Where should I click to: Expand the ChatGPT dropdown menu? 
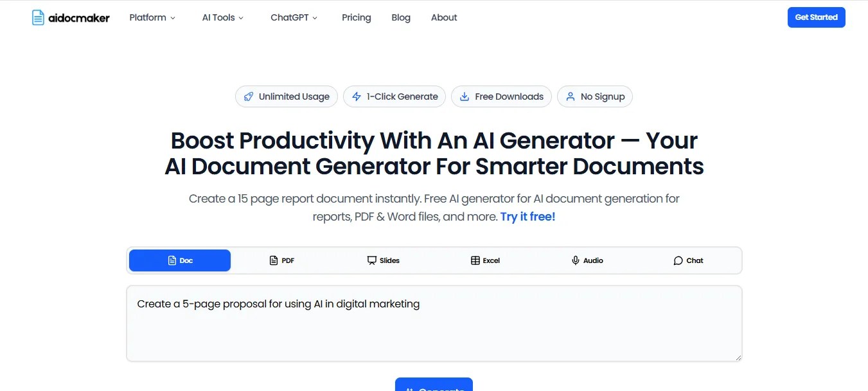coord(294,17)
